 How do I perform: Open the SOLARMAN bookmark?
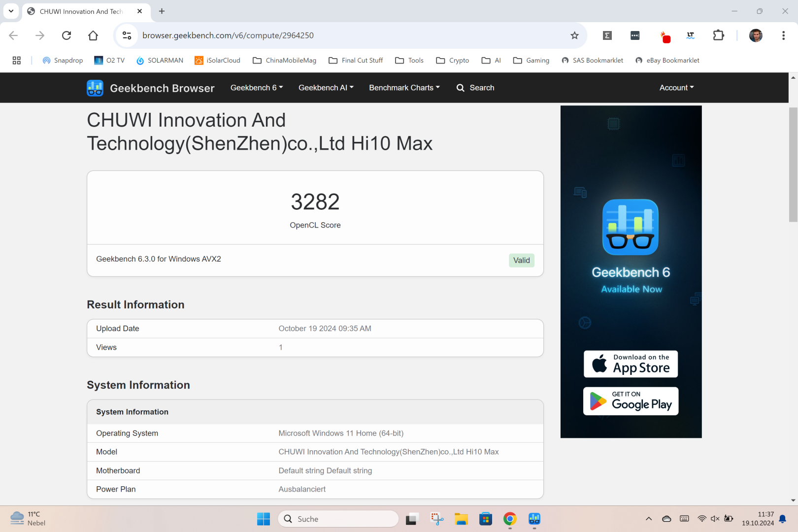[x=160, y=61]
